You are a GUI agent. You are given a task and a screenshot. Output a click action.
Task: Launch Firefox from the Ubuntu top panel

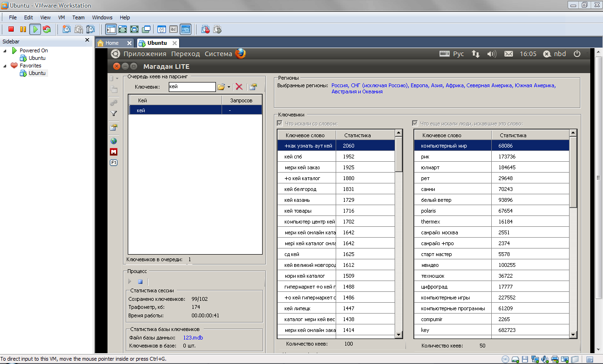pos(240,54)
